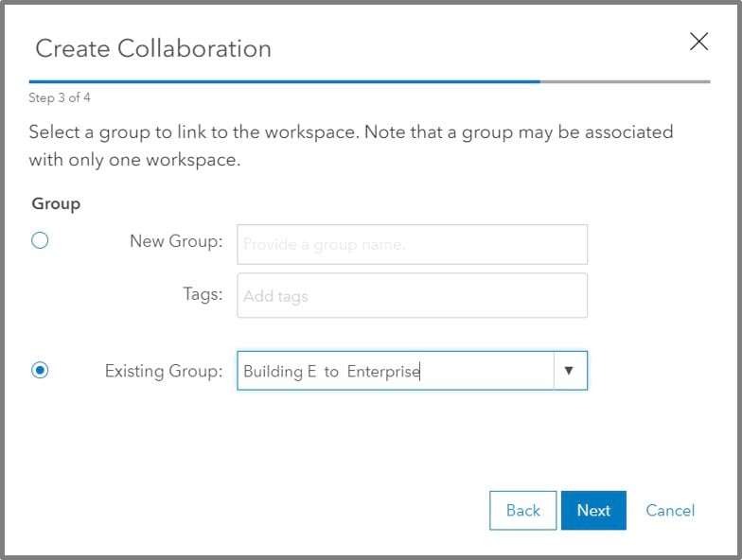
Task: Click the 'Tags:' label
Action: click(x=203, y=294)
